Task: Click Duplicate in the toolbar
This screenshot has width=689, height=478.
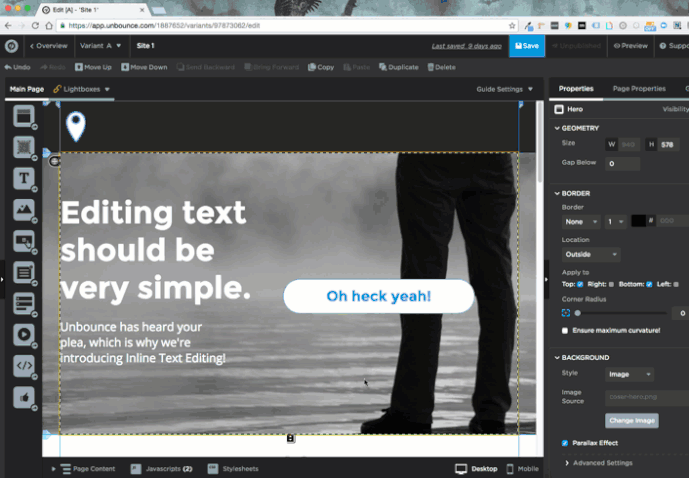Action: pos(399,67)
